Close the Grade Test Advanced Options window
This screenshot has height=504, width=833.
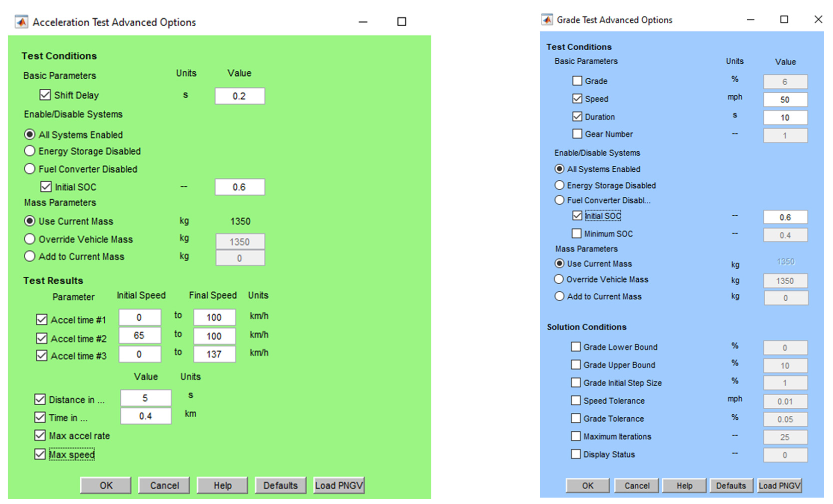click(x=818, y=19)
